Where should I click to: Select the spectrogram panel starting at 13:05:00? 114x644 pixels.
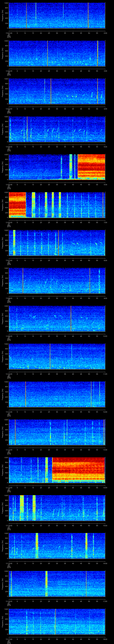pos(57,167)
